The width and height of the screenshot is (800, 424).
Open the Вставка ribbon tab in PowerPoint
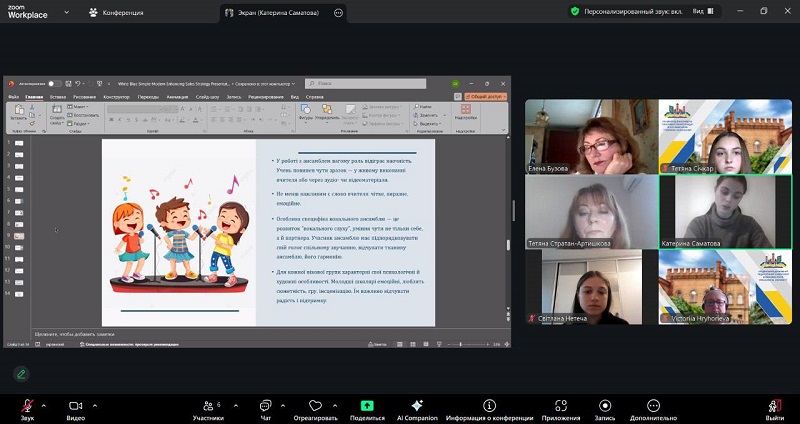(59, 97)
